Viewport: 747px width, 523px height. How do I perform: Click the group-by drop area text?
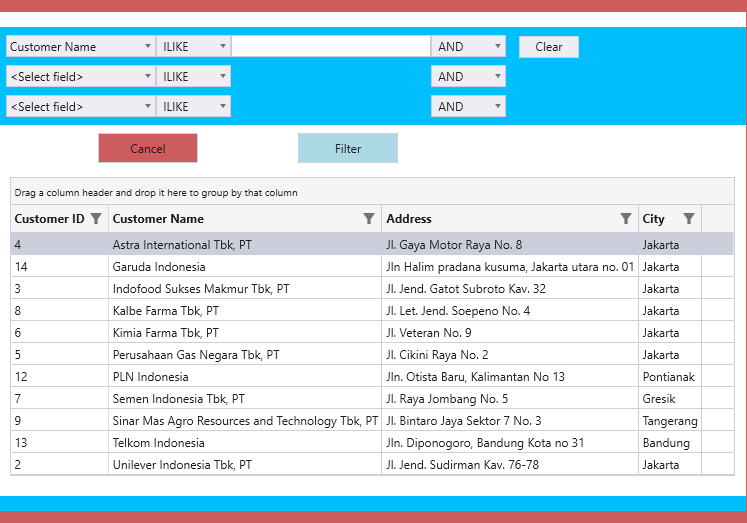[x=156, y=193]
